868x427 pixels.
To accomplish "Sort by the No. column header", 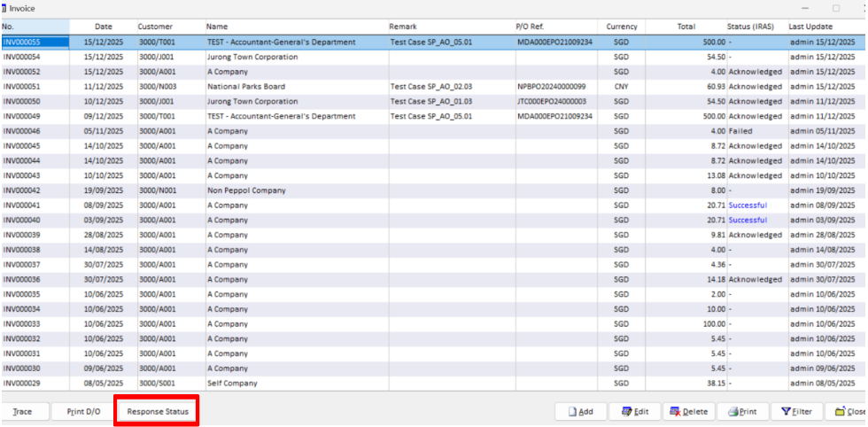I will point(35,27).
